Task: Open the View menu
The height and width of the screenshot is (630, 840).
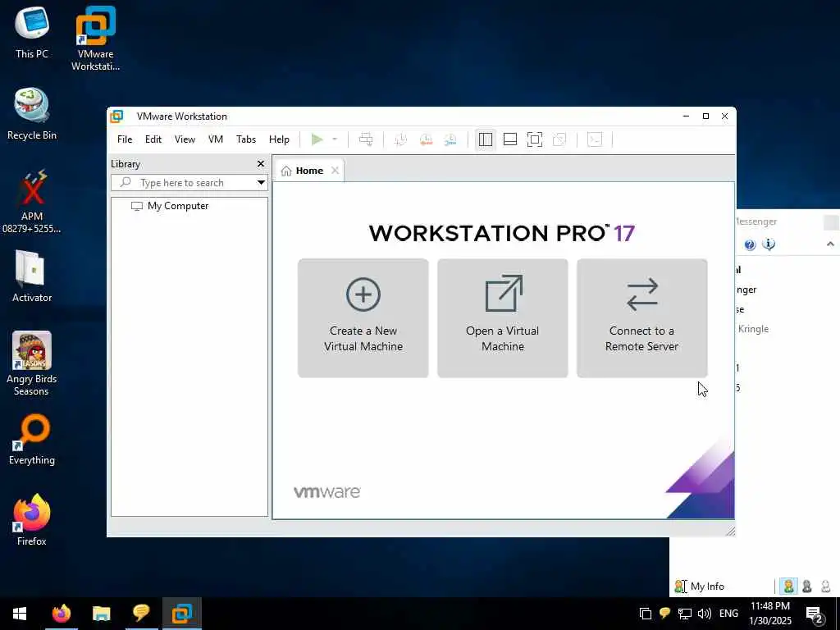Action: 185,139
